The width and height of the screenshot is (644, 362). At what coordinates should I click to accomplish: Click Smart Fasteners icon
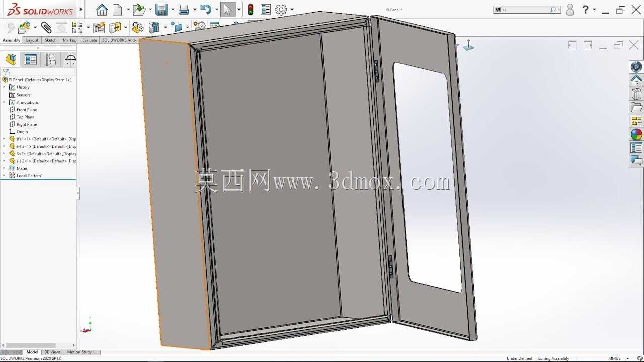click(99, 27)
